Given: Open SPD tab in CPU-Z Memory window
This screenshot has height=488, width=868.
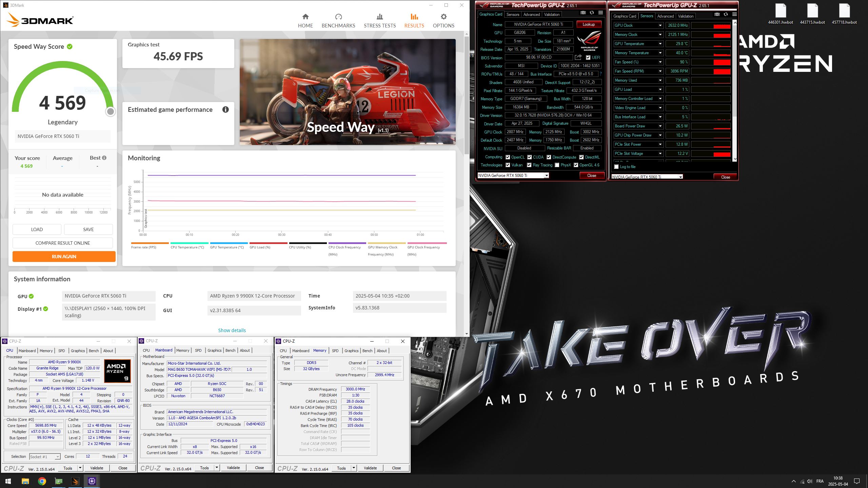Looking at the screenshot, I should point(335,351).
